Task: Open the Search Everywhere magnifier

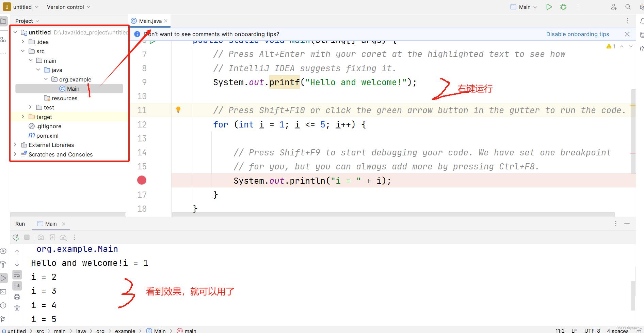Action: pos(628,7)
